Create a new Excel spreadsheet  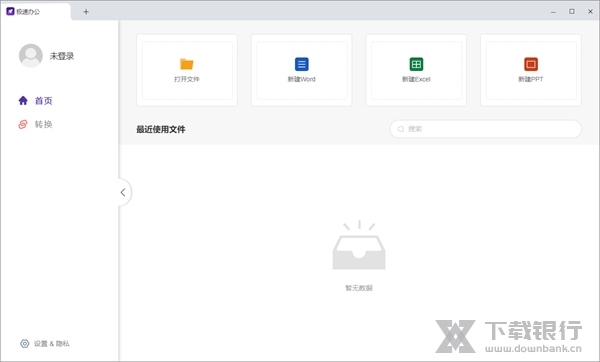[x=416, y=70]
